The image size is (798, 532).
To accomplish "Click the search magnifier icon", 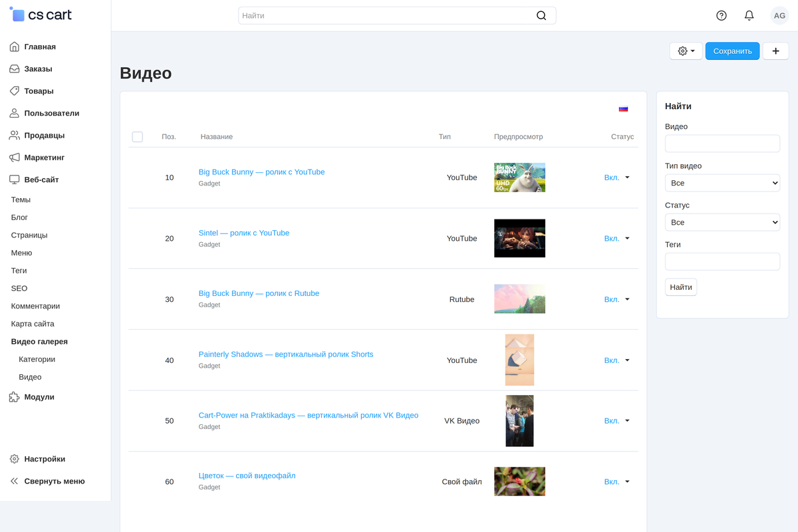I will tap(541, 15).
